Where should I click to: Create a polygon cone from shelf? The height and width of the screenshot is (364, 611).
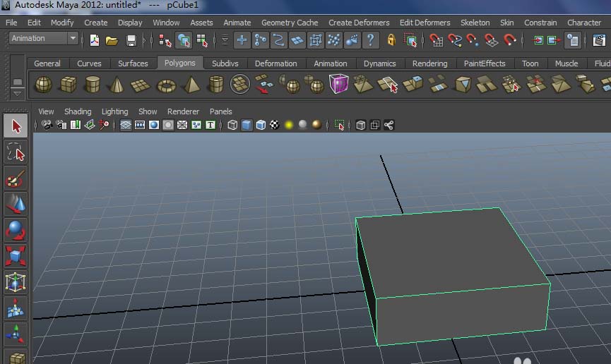point(117,85)
